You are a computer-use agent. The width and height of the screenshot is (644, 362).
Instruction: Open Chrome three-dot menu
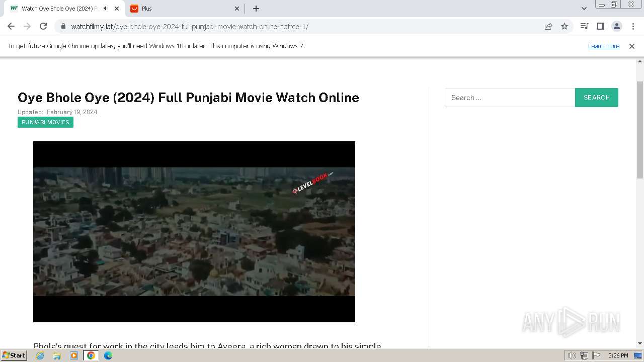(x=633, y=26)
